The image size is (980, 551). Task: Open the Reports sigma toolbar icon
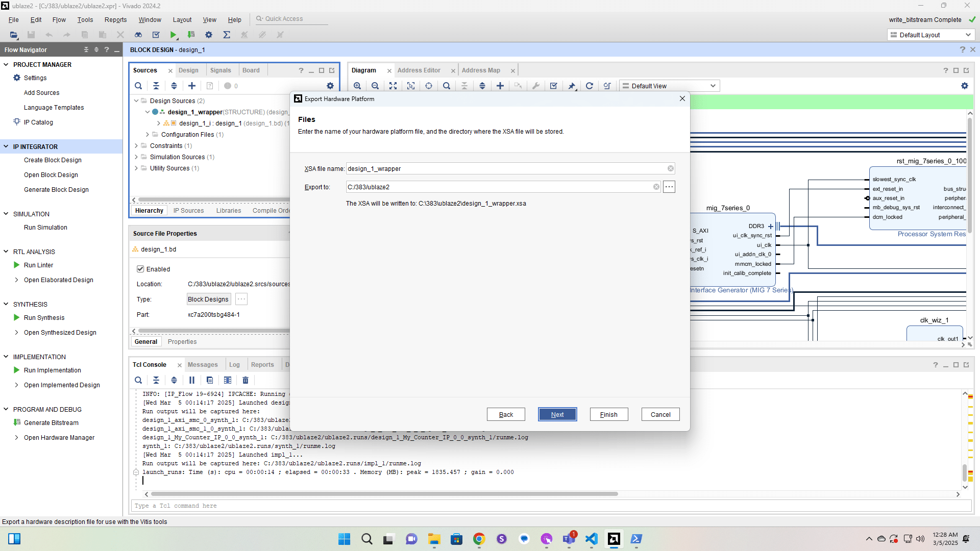pos(227,35)
